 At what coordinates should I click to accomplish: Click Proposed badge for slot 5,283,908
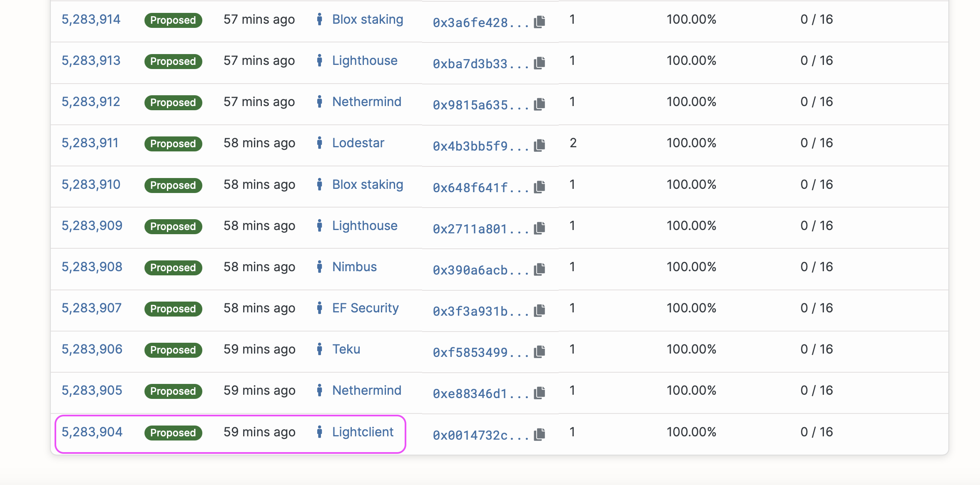pos(173,267)
